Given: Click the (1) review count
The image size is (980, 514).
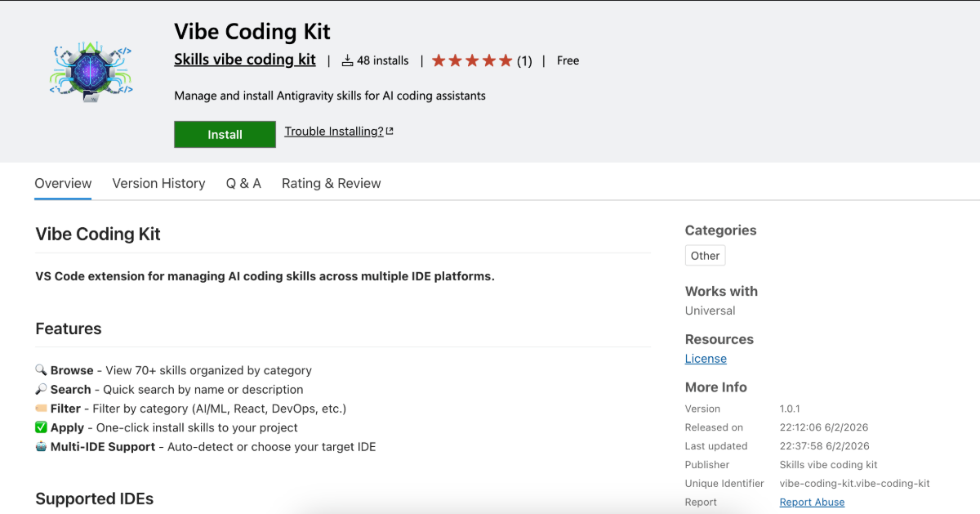Looking at the screenshot, I should tap(524, 60).
